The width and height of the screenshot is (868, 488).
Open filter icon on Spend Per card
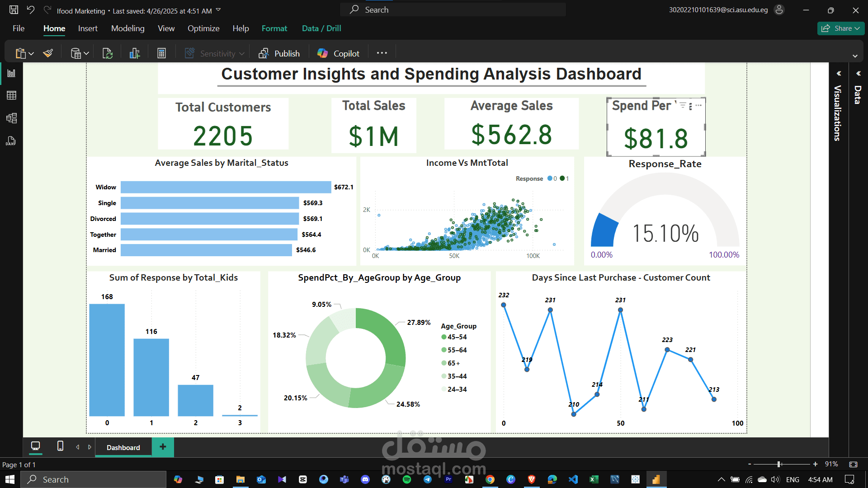(x=683, y=105)
